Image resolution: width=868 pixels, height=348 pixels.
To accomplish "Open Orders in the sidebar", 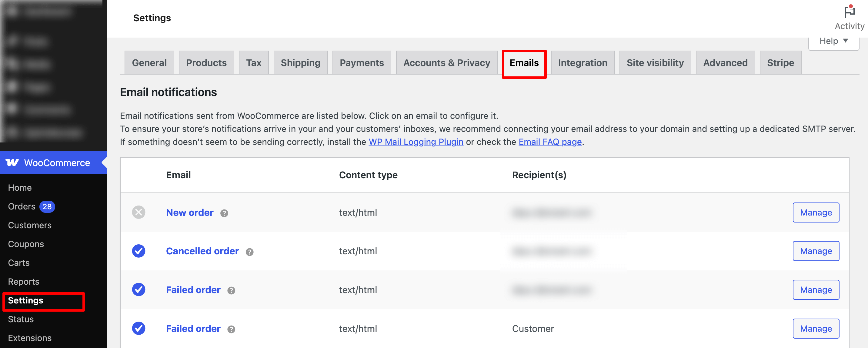I will (22, 206).
